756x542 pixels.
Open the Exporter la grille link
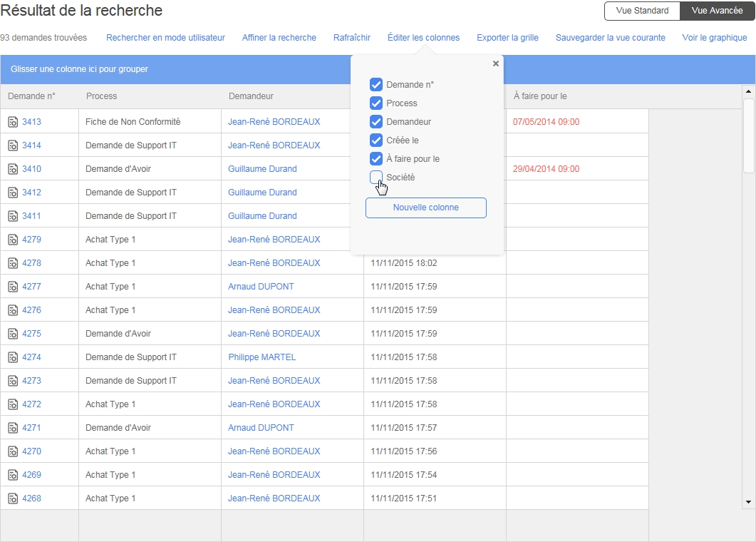[507, 38]
